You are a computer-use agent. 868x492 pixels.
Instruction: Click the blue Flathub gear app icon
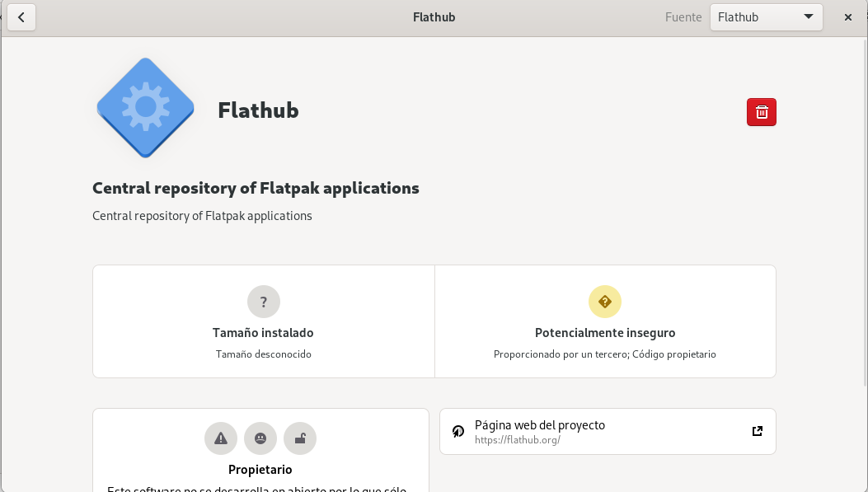coord(145,107)
